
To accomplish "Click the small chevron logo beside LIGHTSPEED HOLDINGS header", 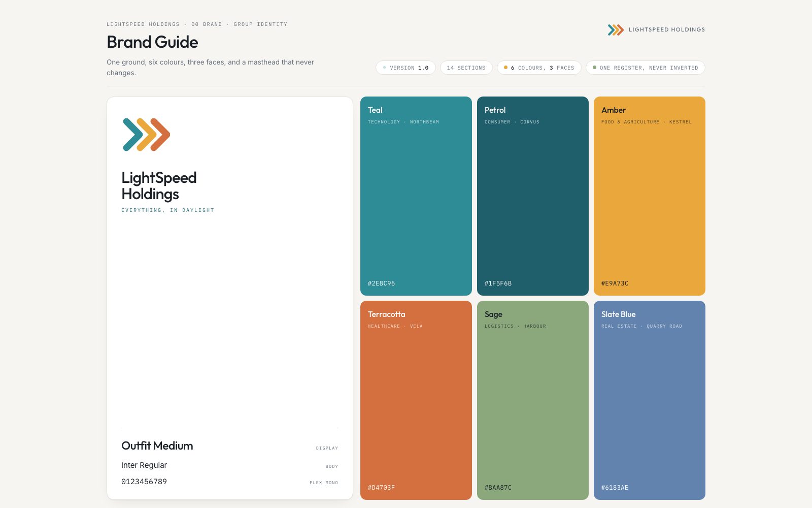I will (616, 30).
